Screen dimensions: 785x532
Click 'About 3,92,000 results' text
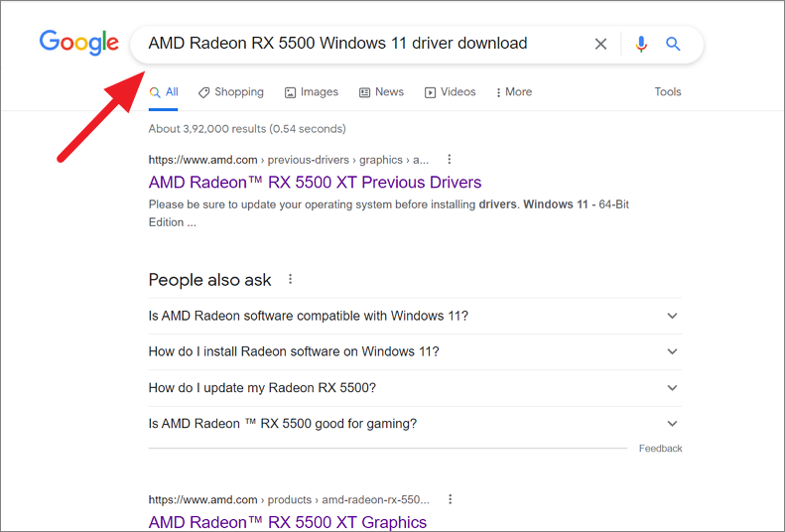247,129
